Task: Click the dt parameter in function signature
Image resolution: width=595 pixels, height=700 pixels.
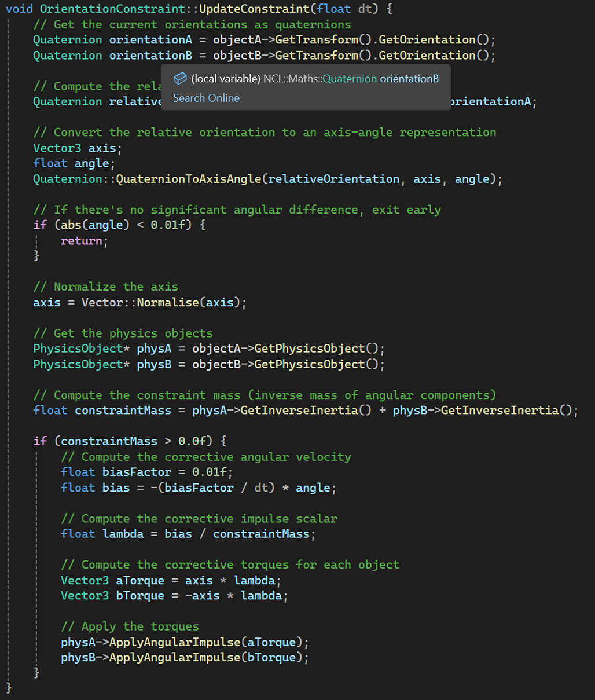Action: click(365, 9)
